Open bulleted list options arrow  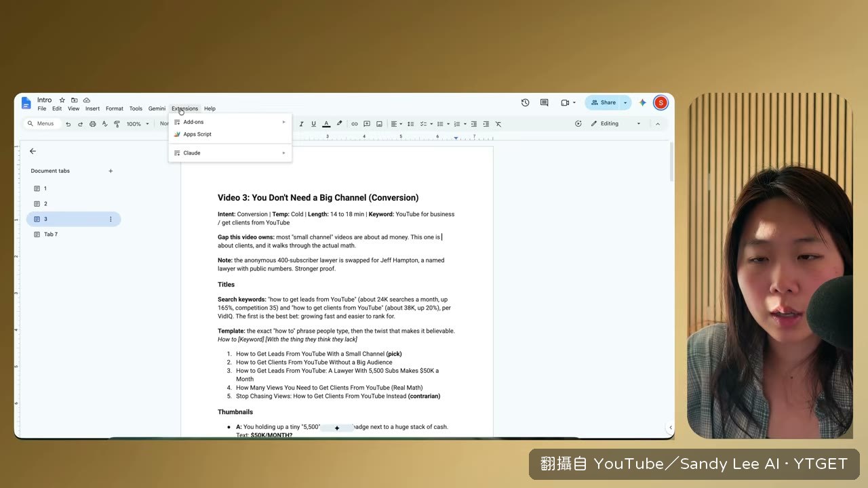tap(448, 124)
